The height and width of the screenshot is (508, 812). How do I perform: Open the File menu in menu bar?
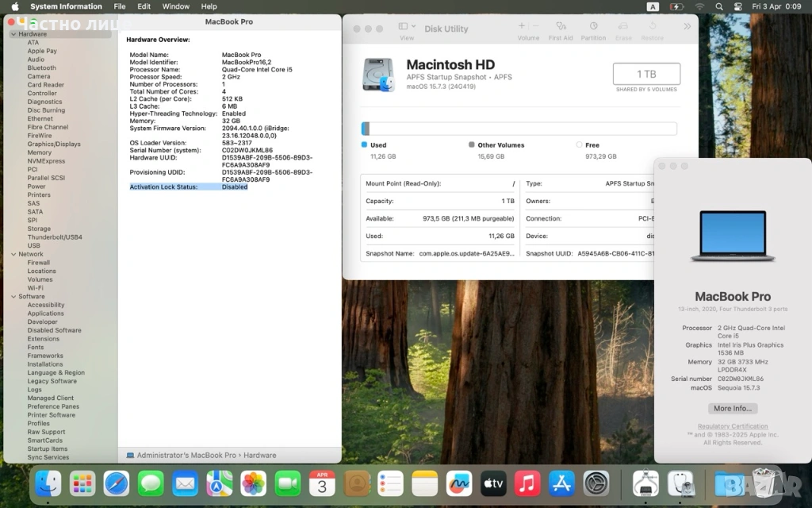tap(119, 6)
